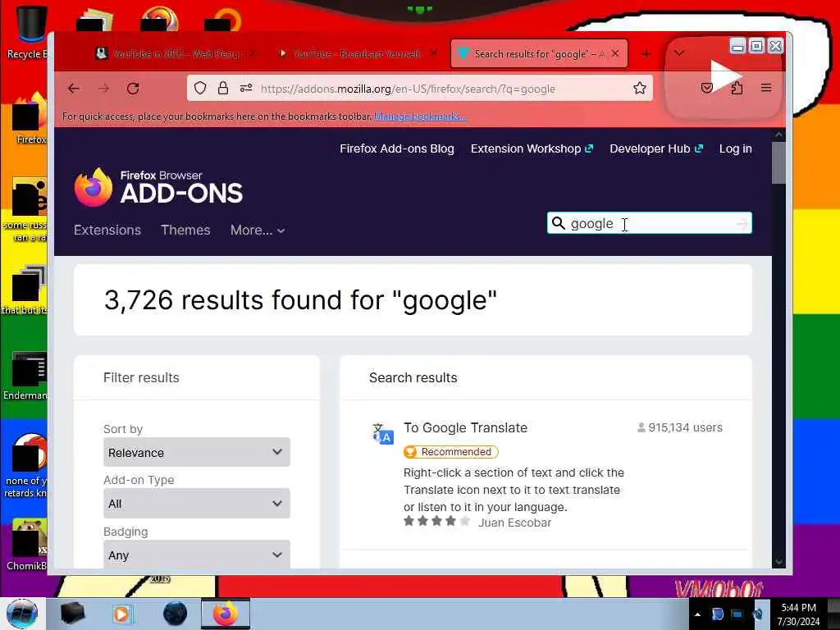Image resolution: width=840 pixels, height=630 pixels.
Task: Click the Log in link
Action: click(x=736, y=148)
